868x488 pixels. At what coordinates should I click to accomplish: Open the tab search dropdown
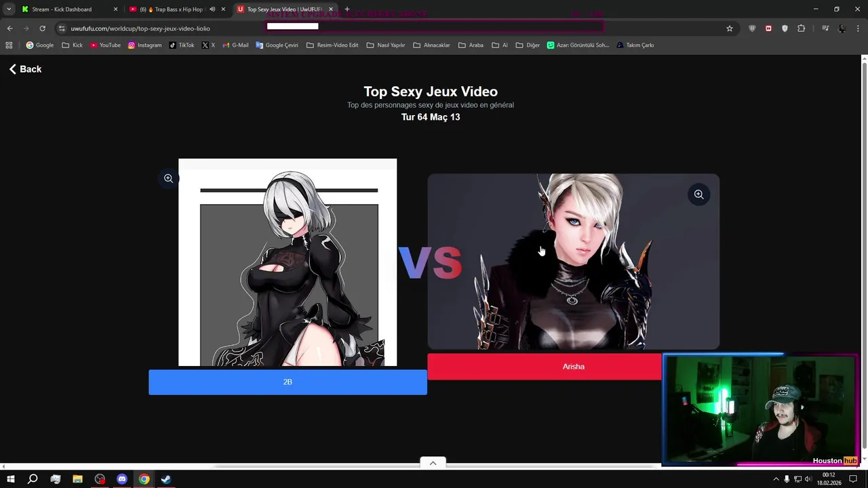9,9
